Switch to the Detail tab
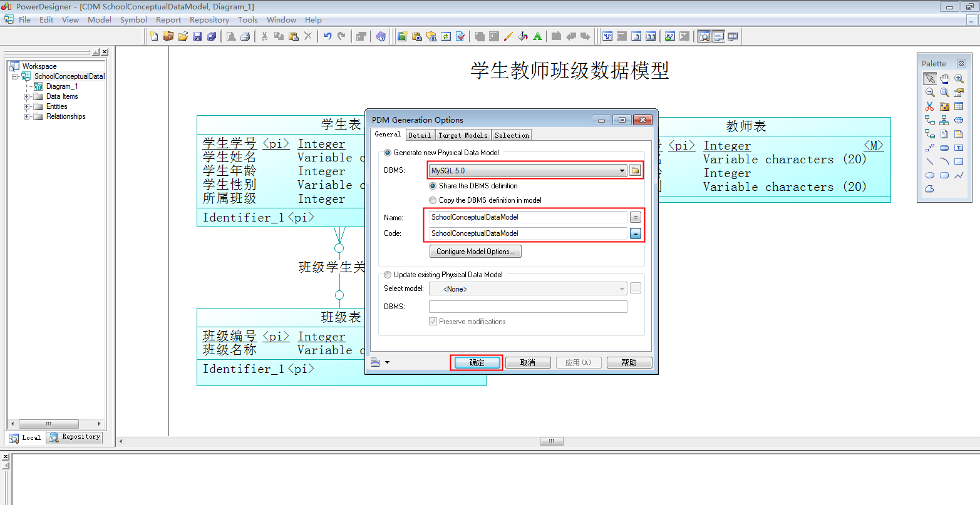Screen dimensions: 980x505 pyautogui.click(x=420, y=135)
